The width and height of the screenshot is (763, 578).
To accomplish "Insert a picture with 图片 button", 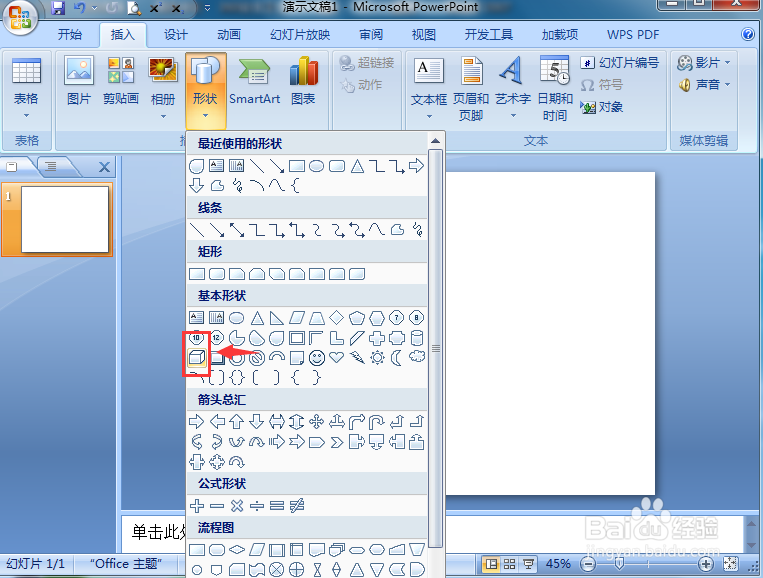I will point(79,82).
